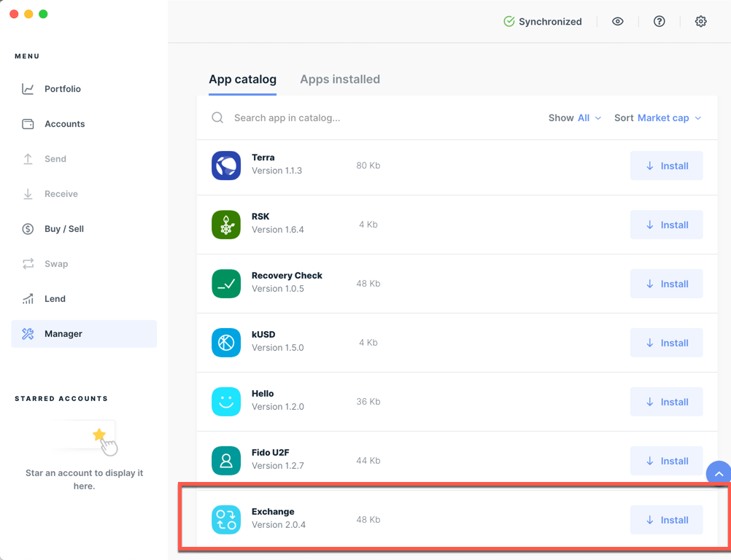The width and height of the screenshot is (731, 560).
Task: Open help via the question mark icon
Action: click(660, 21)
